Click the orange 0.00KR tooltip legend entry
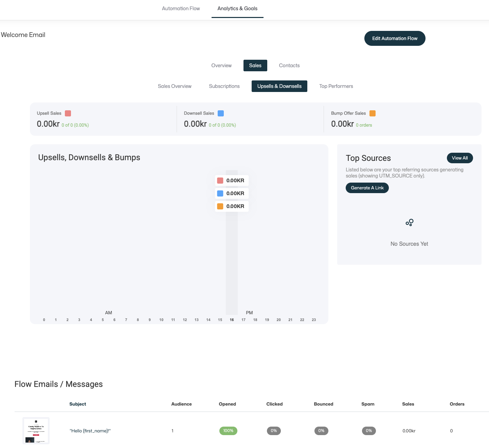 [x=232, y=206]
